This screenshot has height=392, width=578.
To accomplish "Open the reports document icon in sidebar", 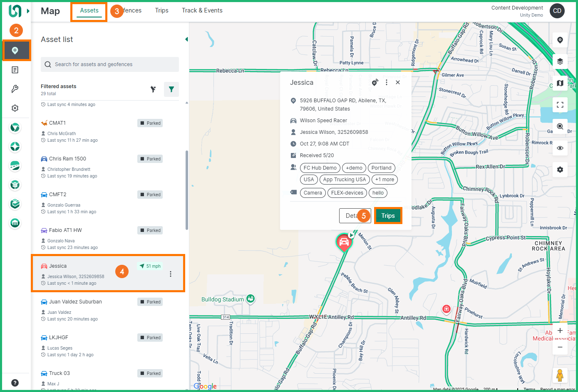I will (x=15, y=70).
